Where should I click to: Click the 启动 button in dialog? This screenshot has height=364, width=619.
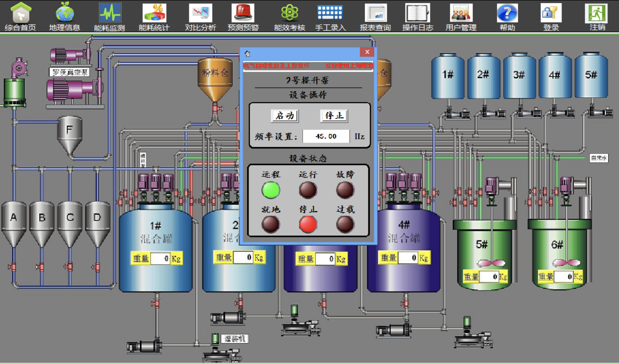[x=285, y=115]
